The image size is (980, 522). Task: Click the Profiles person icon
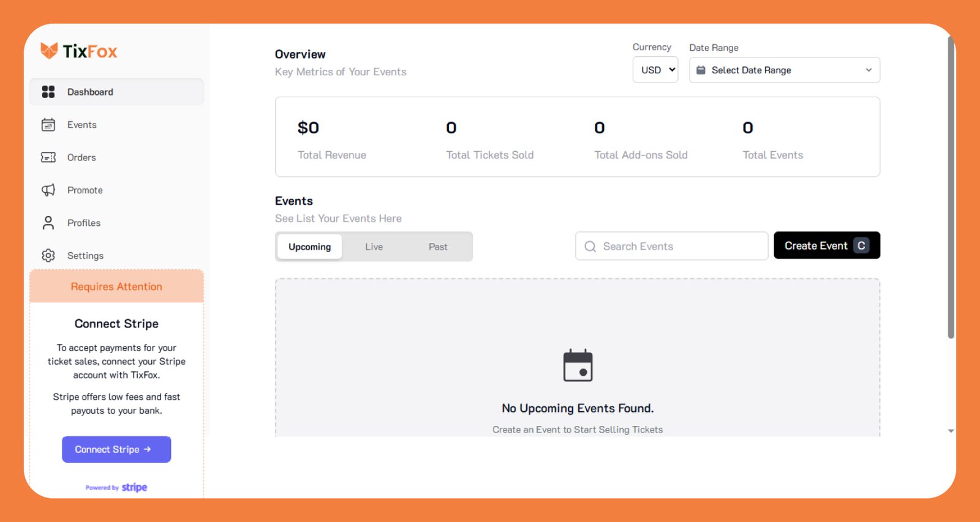coord(48,223)
